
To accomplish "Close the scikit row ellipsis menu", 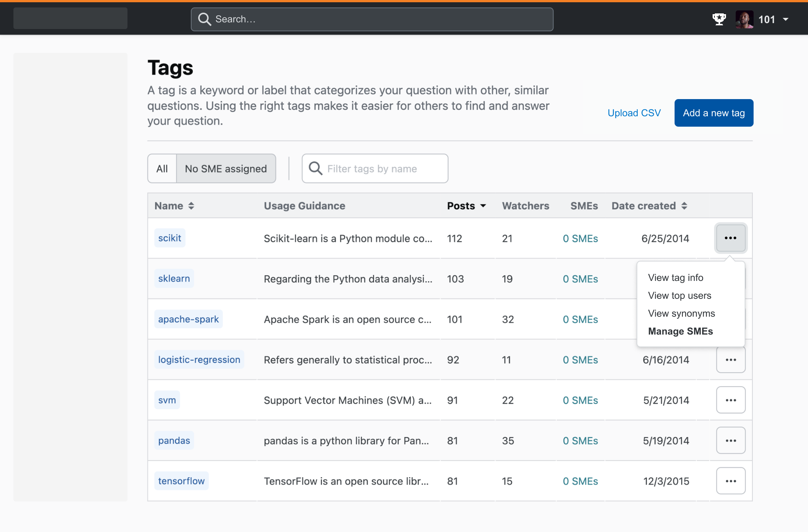I will pos(730,238).
